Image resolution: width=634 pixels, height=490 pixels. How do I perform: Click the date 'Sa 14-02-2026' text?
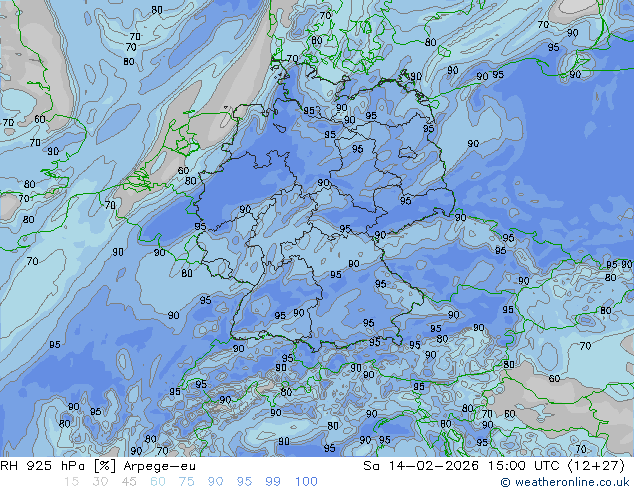(x=421, y=466)
